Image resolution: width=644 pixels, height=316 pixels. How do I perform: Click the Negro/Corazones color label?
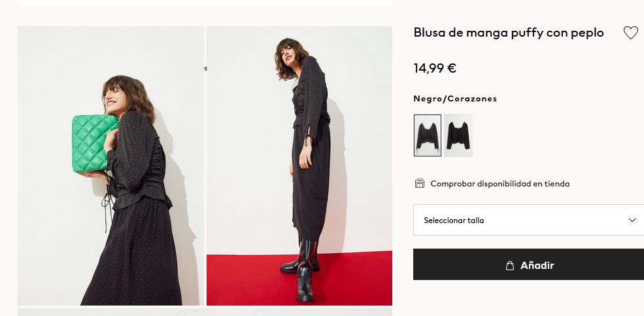pyautogui.click(x=455, y=99)
